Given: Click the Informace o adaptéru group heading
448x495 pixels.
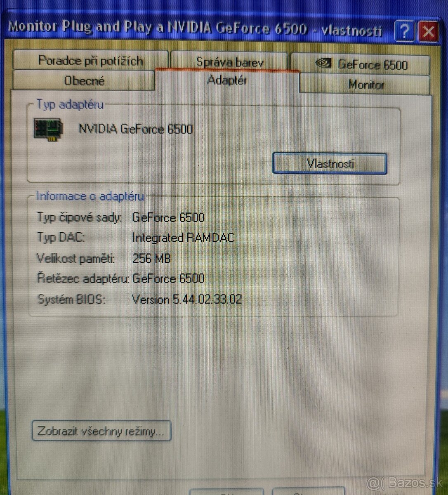Looking at the screenshot, I should 90,196.
